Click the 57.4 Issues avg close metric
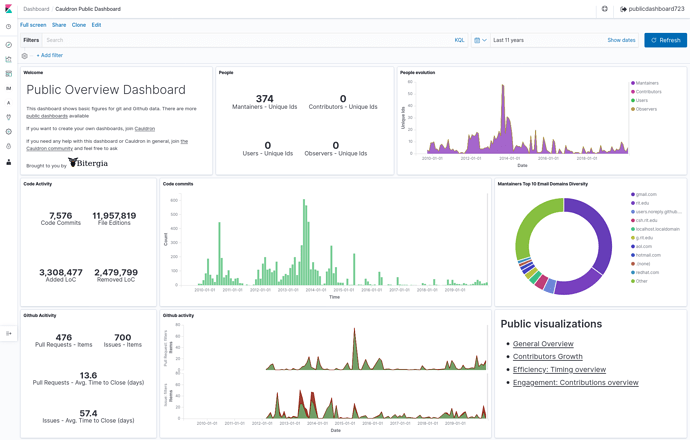The height and width of the screenshot is (440, 690). click(x=88, y=416)
